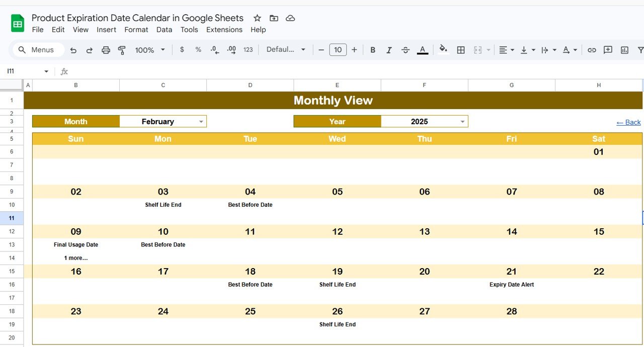Increase font size with plus button
644x347 pixels.
pos(354,50)
